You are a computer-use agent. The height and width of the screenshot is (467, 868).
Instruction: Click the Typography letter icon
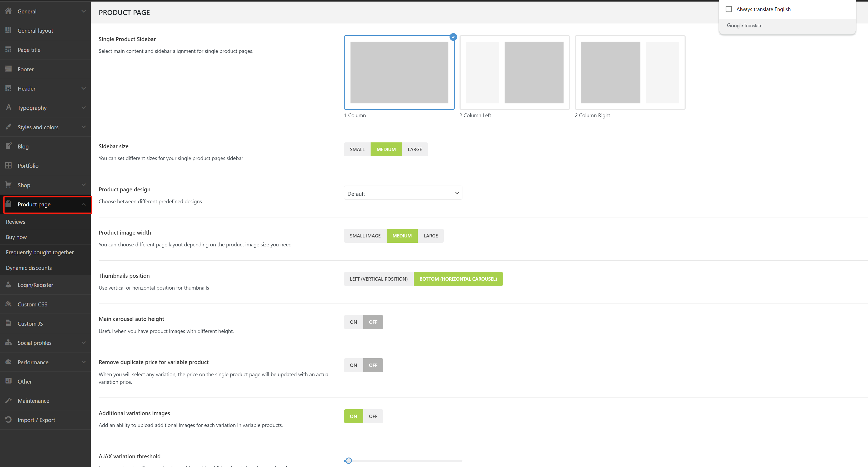tap(8, 107)
